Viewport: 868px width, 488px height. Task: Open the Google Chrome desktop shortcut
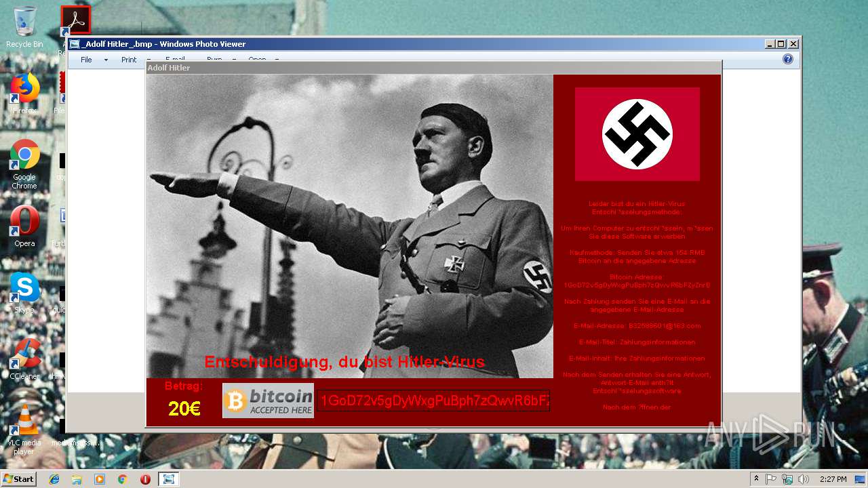[24, 164]
